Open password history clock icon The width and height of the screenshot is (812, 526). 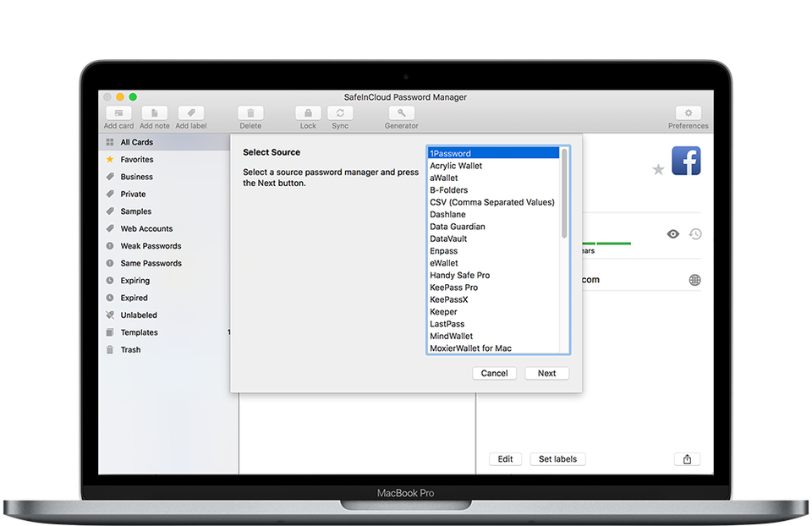pos(695,234)
